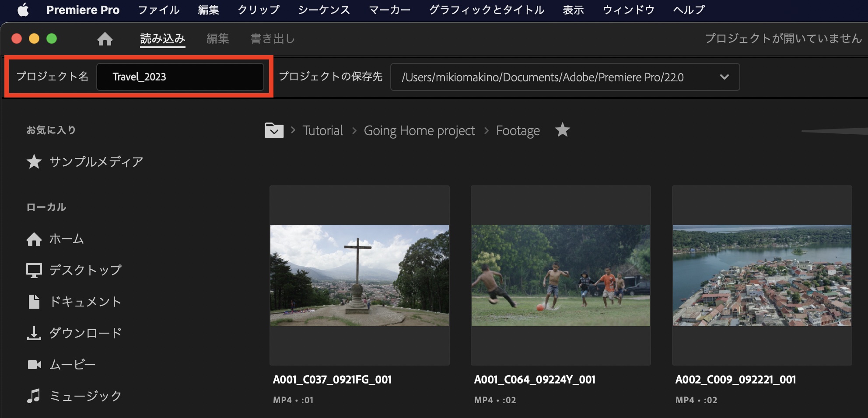Add Footage folder to favorites with star

point(563,130)
